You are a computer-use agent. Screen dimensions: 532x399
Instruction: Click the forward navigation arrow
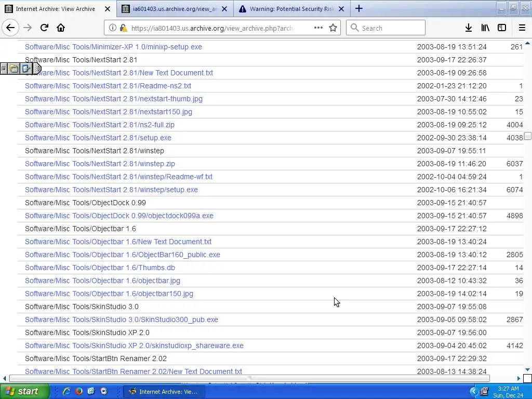[x=28, y=28]
